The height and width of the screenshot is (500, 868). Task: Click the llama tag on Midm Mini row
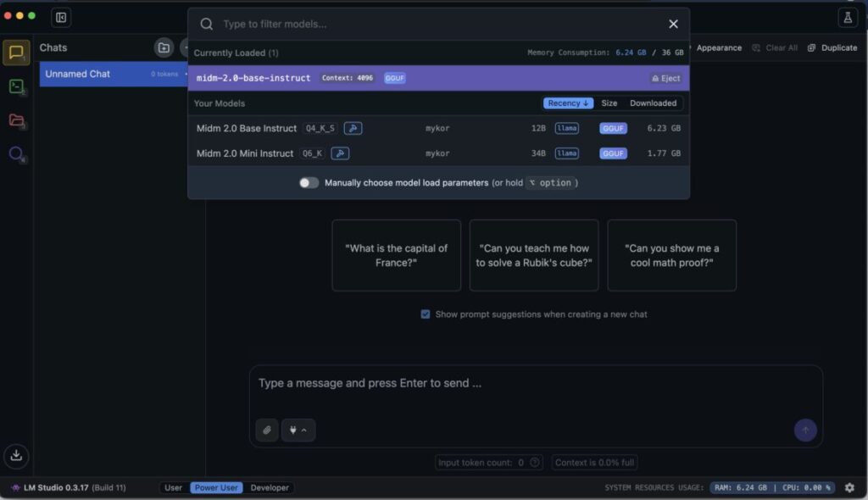pos(567,153)
